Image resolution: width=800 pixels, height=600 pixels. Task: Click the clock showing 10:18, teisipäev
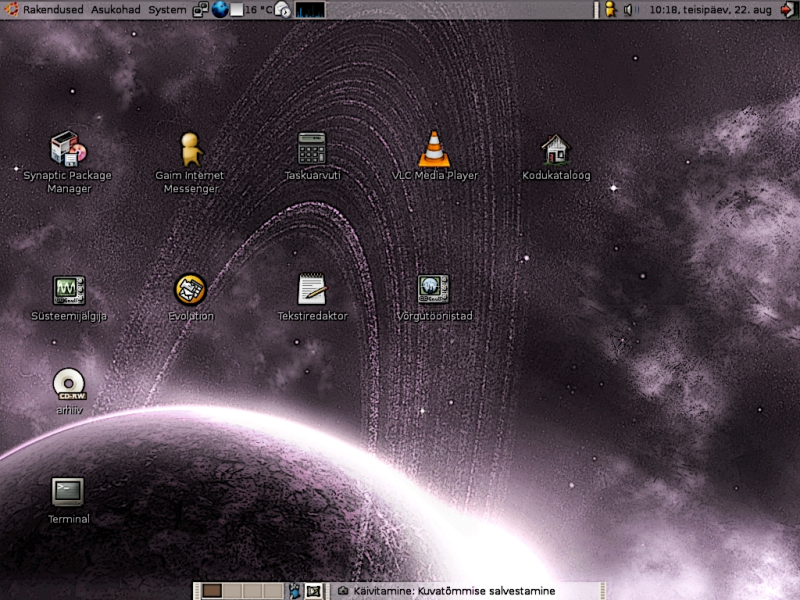tap(710, 10)
